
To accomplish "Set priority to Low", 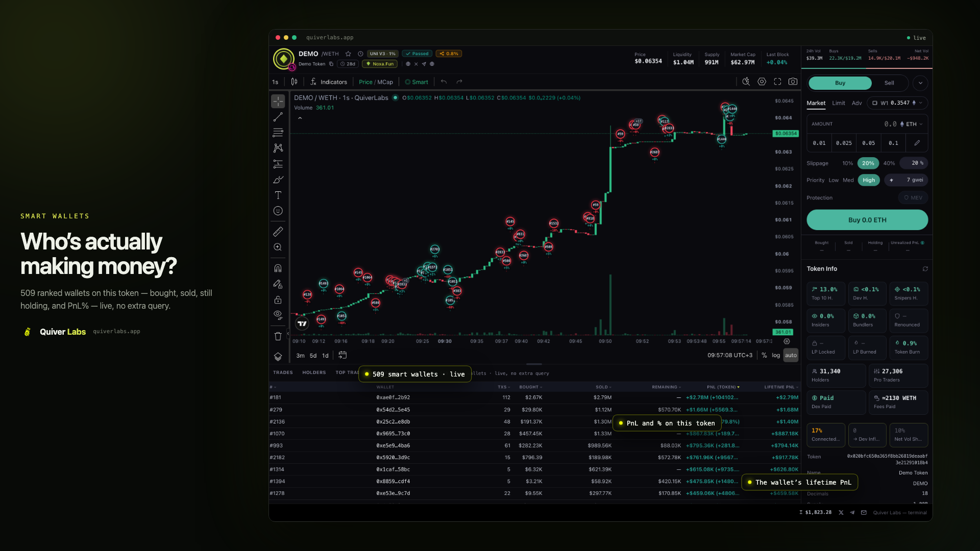I will (834, 180).
